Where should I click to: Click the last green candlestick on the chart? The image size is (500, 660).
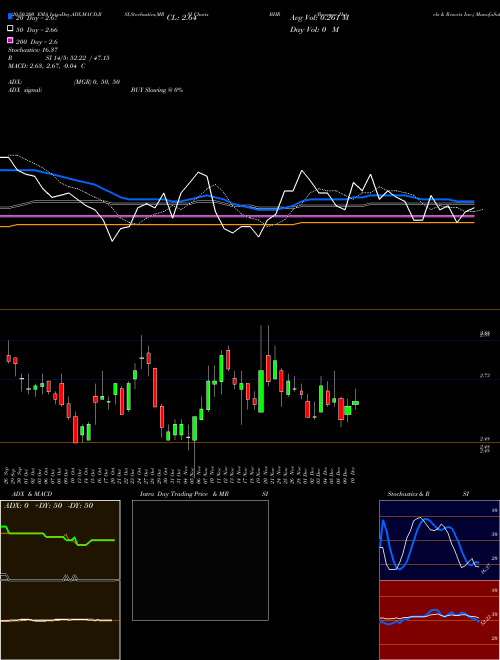[355, 403]
